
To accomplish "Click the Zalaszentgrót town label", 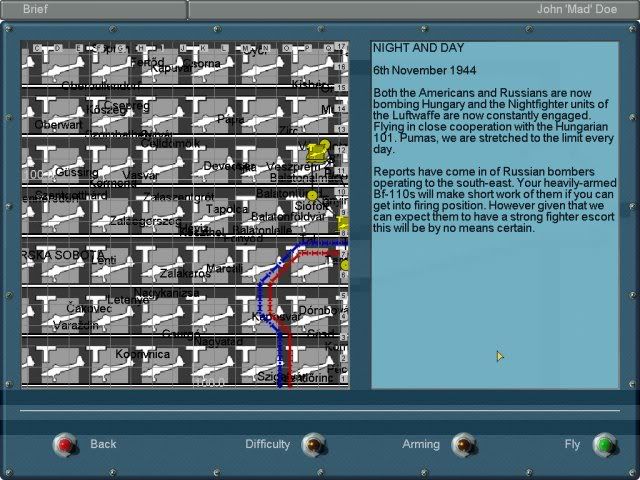I will (178, 198).
